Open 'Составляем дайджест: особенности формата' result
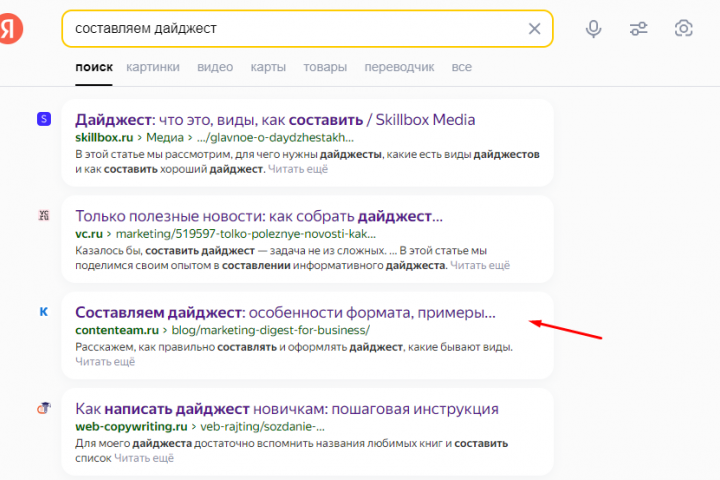The width and height of the screenshot is (720, 480). point(285,312)
